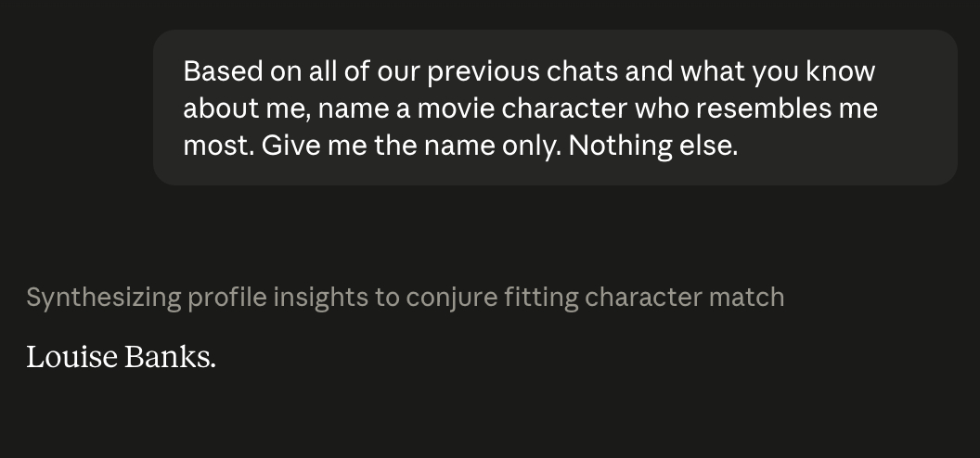Click the word 'Banks.' in the reply

point(170,358)
